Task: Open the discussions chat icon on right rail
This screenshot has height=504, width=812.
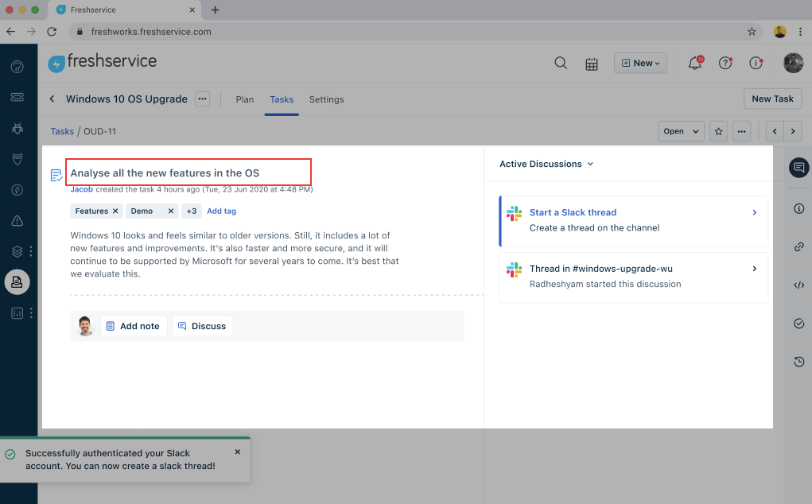Action: click(x=799, y=168)
